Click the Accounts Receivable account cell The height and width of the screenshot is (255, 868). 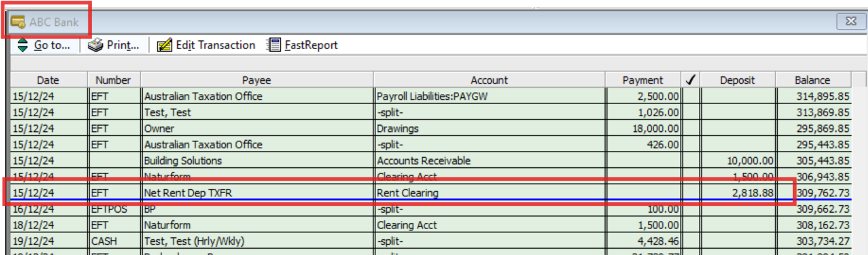tap(490, 160)
